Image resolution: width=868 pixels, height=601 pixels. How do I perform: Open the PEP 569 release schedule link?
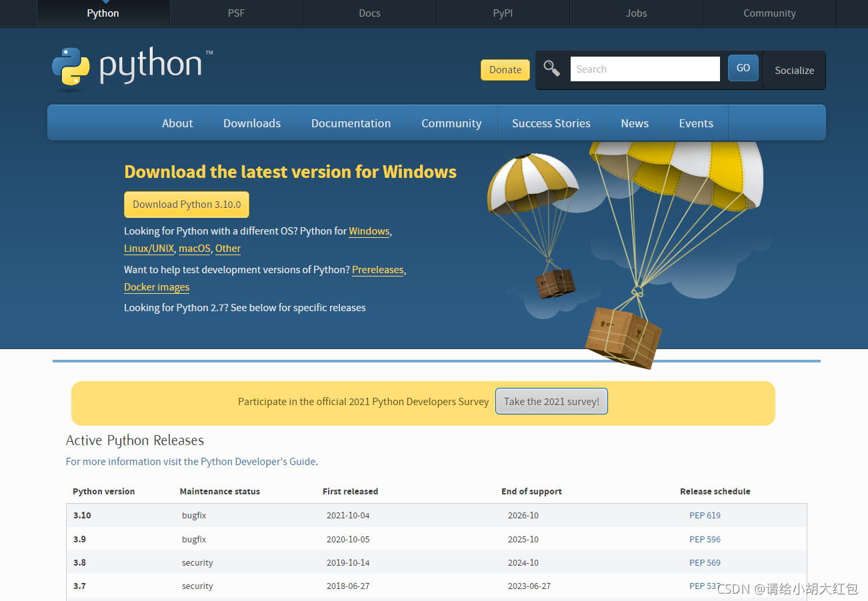point(705,562)
